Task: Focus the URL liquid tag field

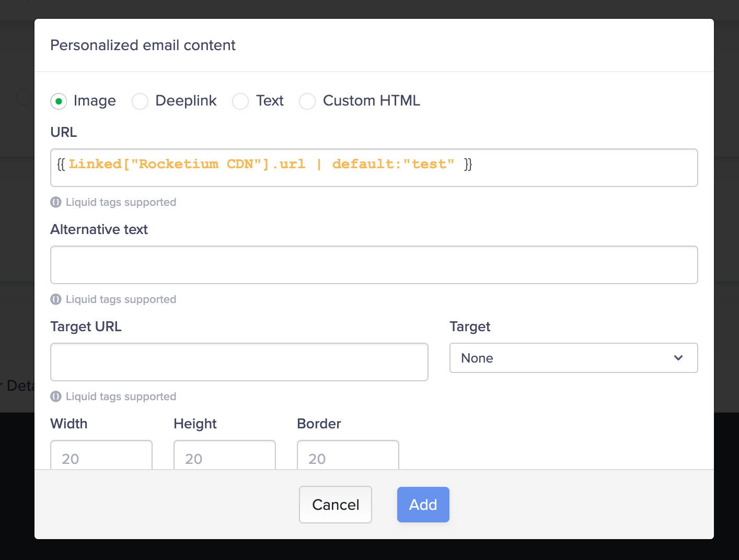Action: (374, 168)
